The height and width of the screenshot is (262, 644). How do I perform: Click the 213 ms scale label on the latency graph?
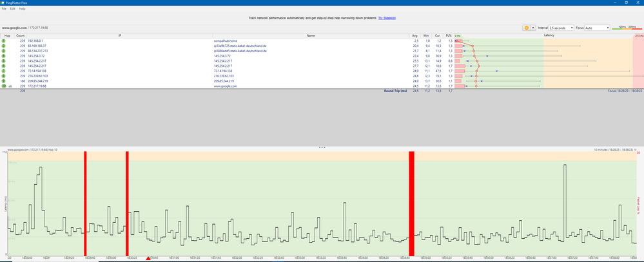638,35
